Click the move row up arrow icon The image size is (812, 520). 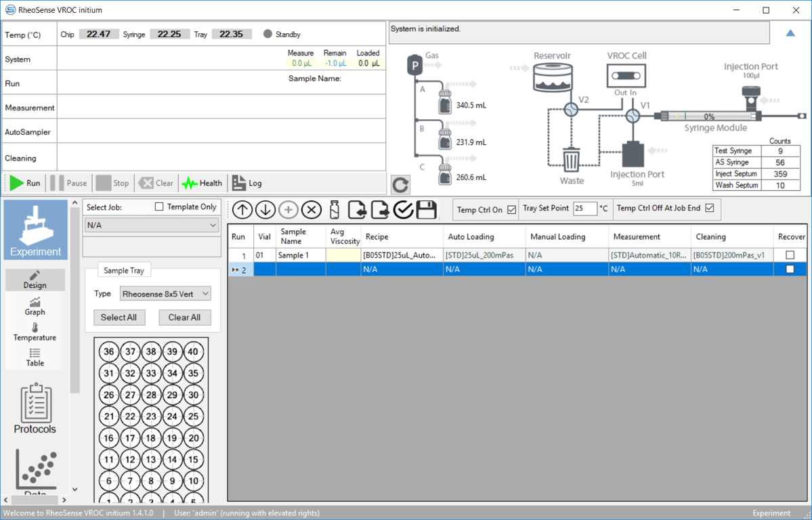point(242,210)
